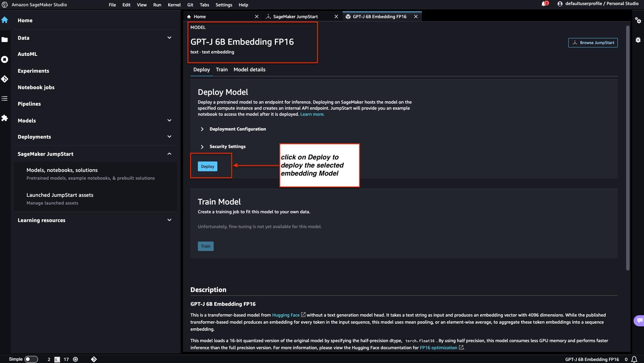Open the View menu
The height and width of the screenshot is (363, 644).
coord(142,5)
